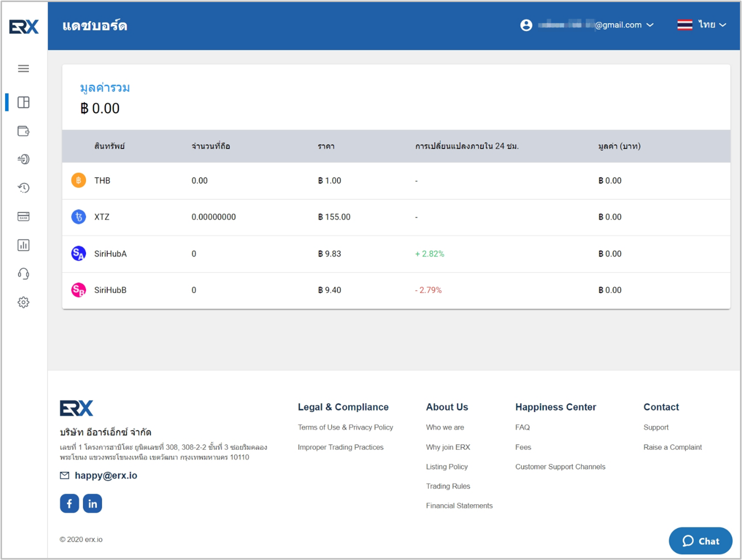Click the ERX logo in the footer

pyautogui.click(x=76, y=408)
